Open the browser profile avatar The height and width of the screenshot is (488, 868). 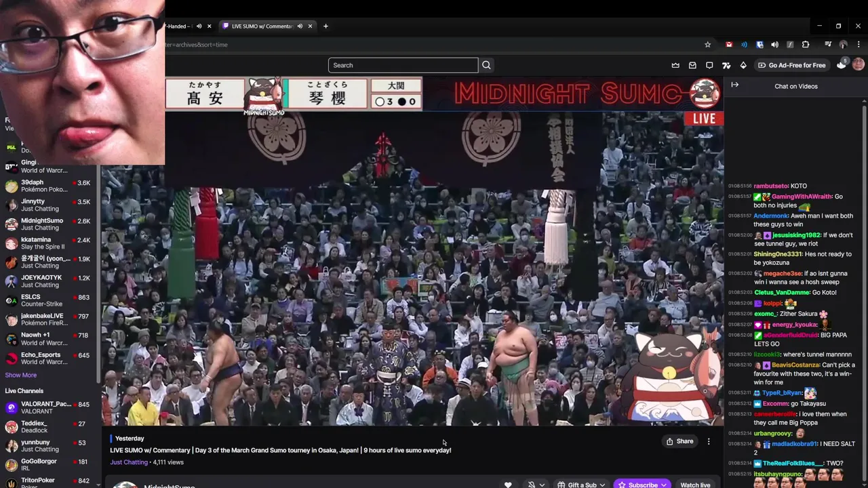pos(843,45)
